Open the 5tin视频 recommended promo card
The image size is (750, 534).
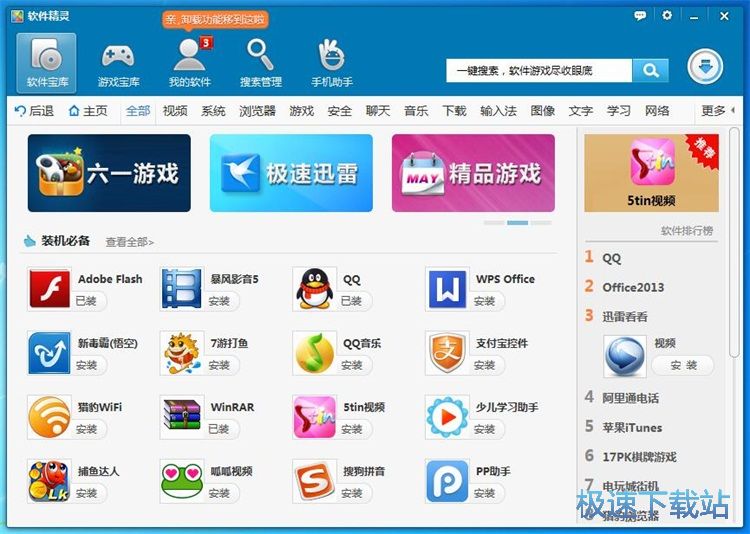click(x=651, y=173)
